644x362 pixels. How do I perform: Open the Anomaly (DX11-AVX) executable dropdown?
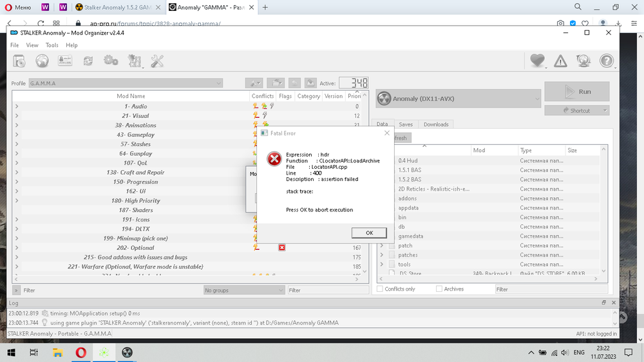457,99
